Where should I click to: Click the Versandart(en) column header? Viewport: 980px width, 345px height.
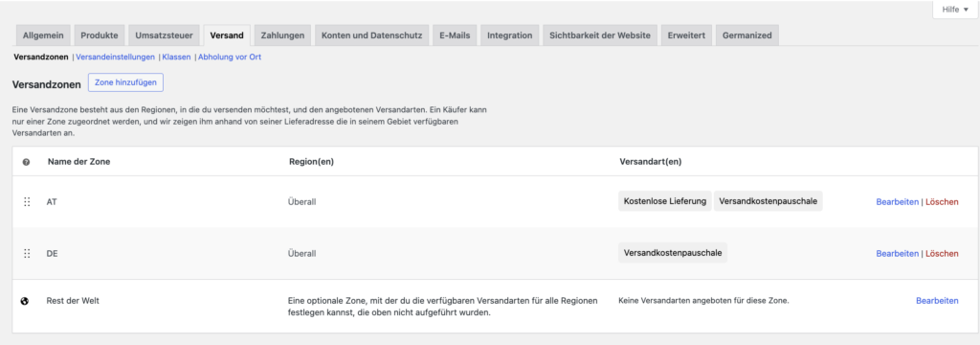(650, 162)
